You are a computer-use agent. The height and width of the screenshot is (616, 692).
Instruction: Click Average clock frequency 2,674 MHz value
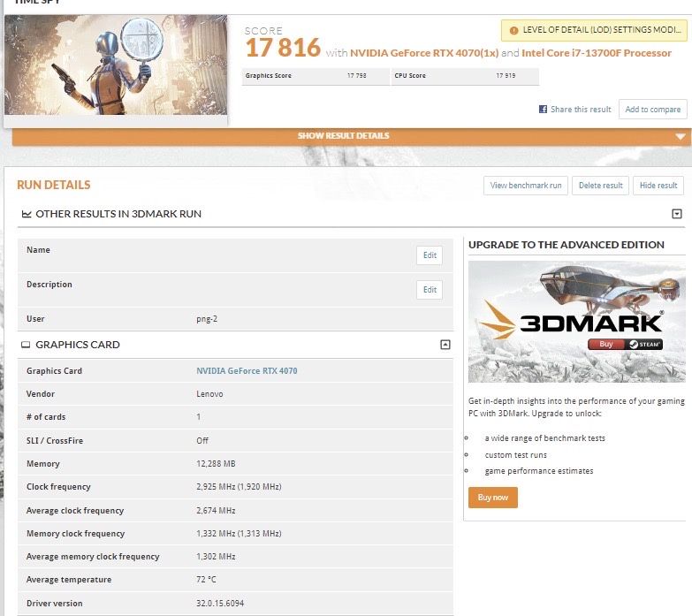pos(216,510)
